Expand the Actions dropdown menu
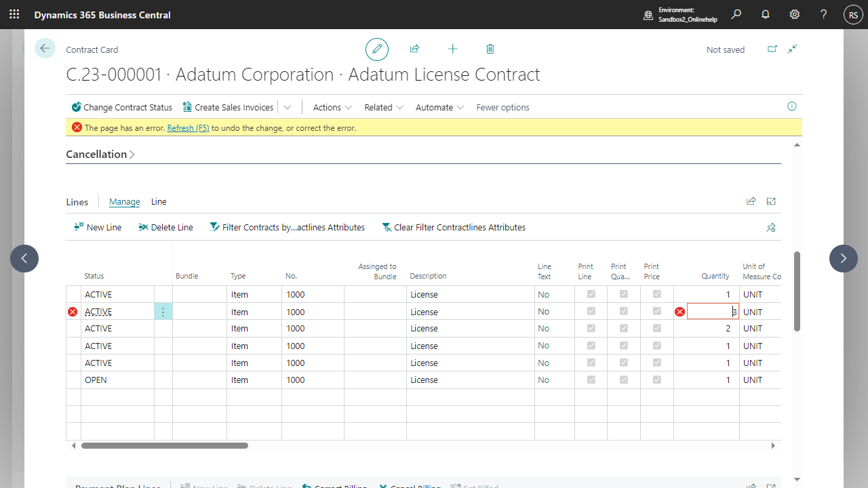Viewport: 868px width, 488px height. [332, 107]
